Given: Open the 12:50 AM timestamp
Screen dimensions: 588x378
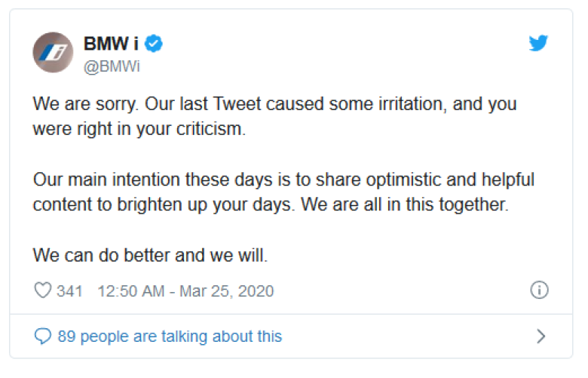Looking at the screenshot, I should click(131, 291).
